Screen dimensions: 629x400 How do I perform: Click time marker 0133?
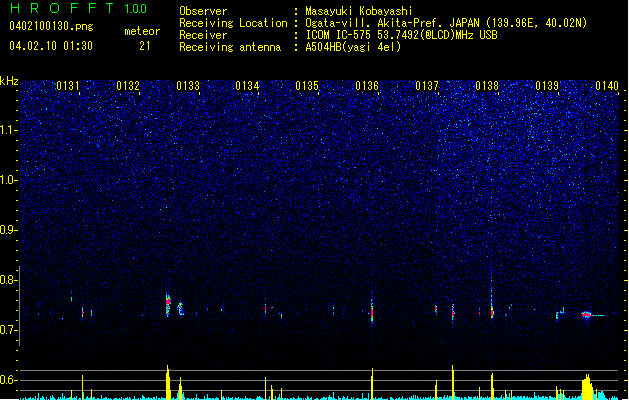tap(188, 86)
